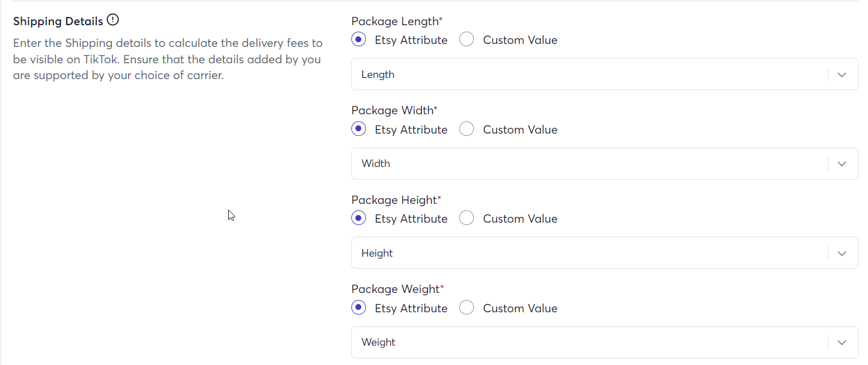Open the Height attribute select field
868x365 pixels.
(x=605, y=253)
